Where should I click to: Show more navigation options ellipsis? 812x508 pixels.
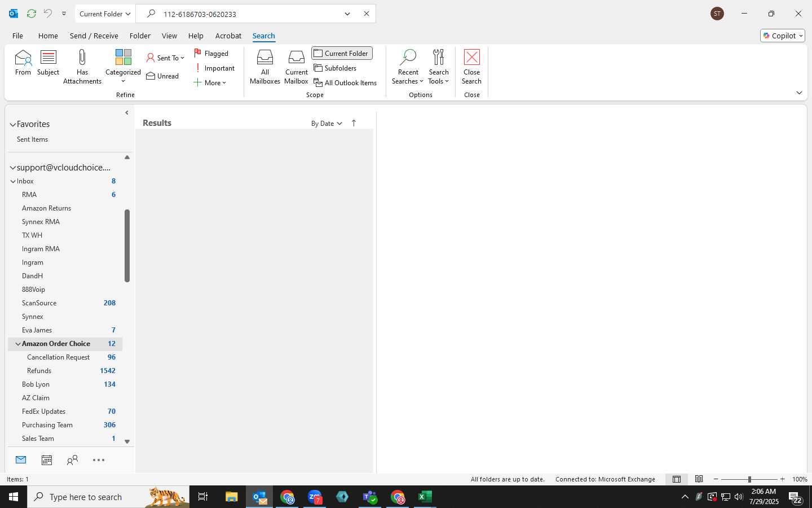tap(99, 460)
